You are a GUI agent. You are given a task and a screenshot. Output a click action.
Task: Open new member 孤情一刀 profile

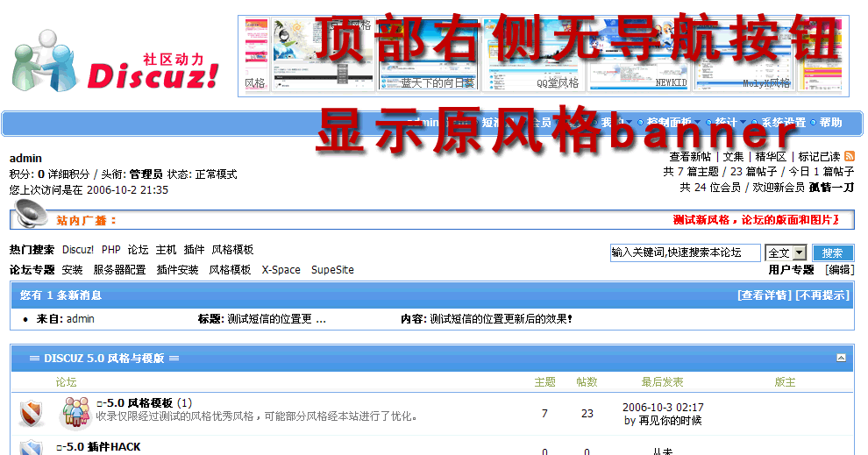[x=831, y=187]
